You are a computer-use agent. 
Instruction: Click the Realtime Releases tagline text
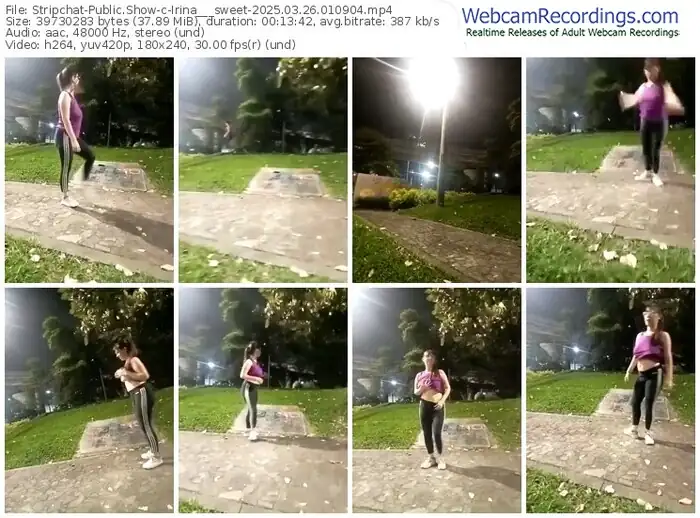coord(572,33)
